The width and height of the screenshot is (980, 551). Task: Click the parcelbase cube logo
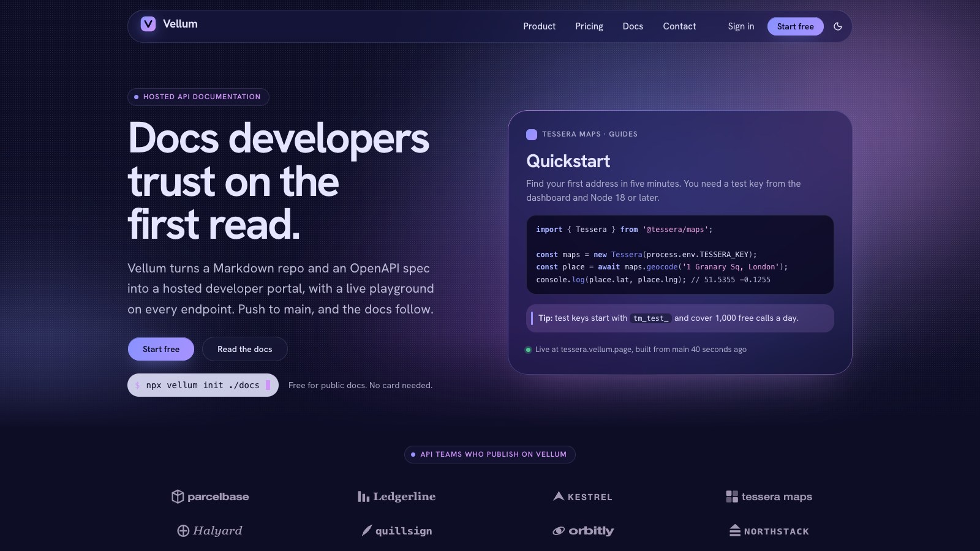[x=178, y=497]
